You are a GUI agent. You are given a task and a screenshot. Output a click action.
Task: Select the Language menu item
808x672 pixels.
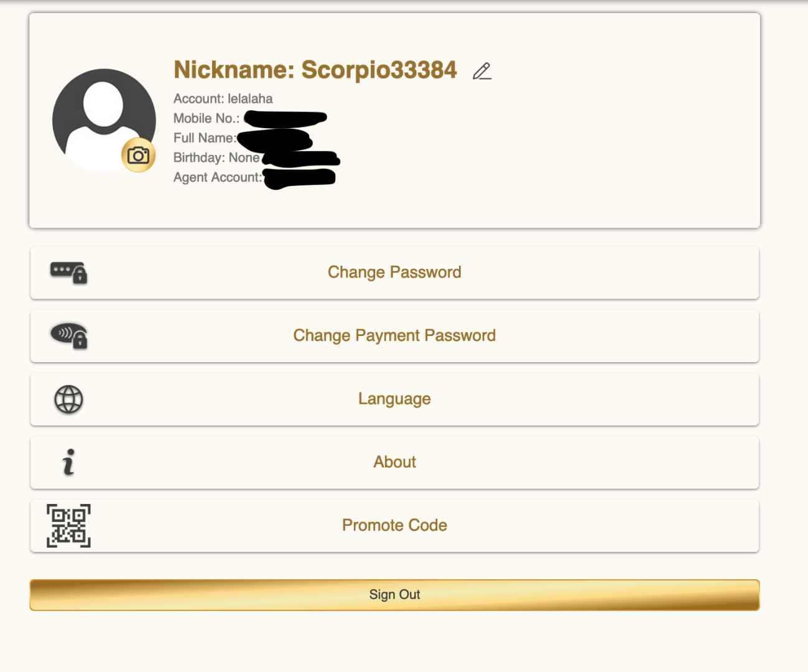394,399
